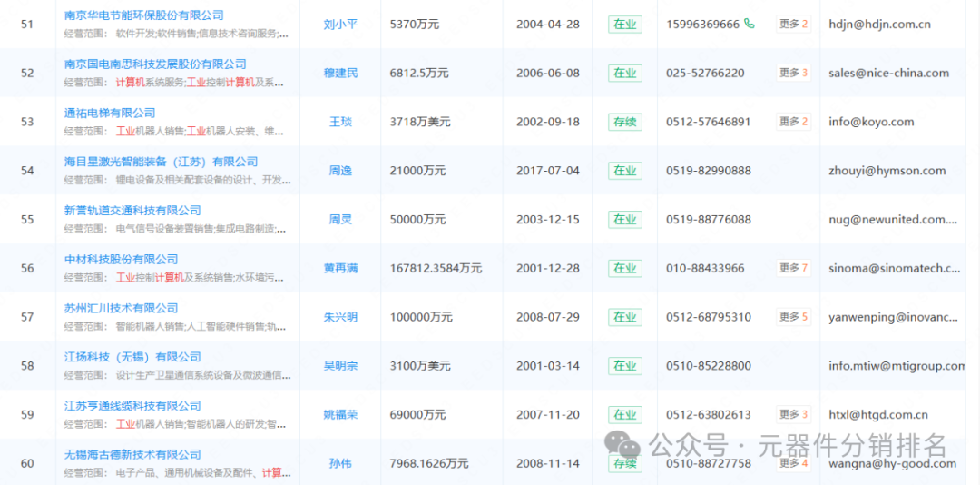Select founding date 2001-03-14
This screenshot has height=485, width=980.
(x=548, y=366)
